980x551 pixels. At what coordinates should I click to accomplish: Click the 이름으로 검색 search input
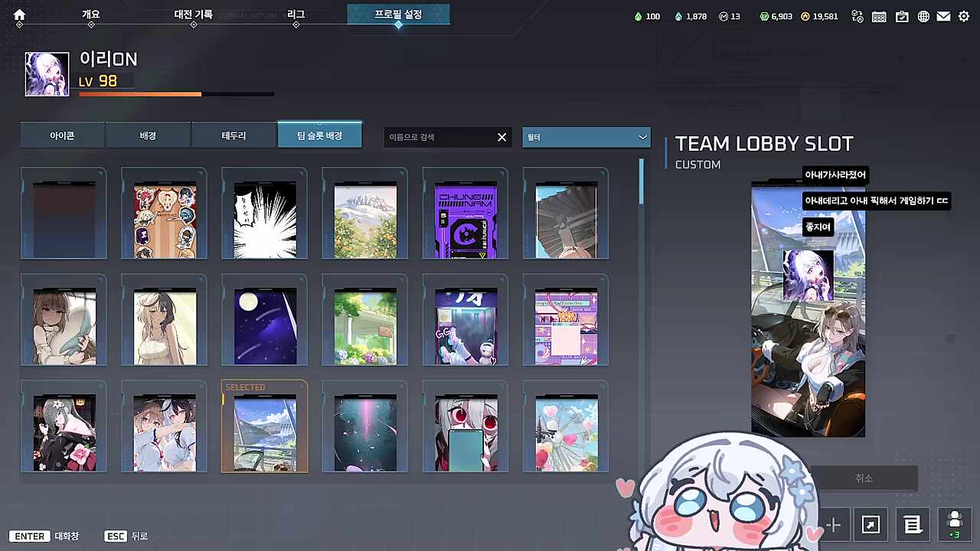coord(441,137)
